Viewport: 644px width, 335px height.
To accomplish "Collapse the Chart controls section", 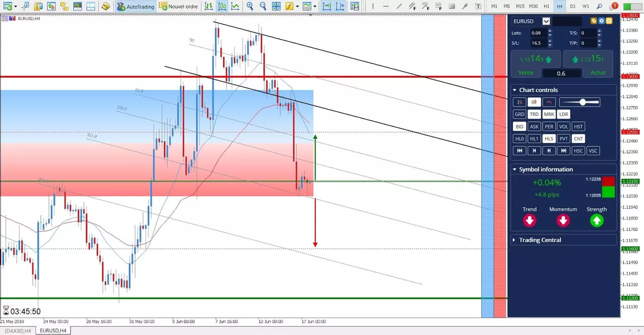I will pyautogui.click(x=515, y=90).
